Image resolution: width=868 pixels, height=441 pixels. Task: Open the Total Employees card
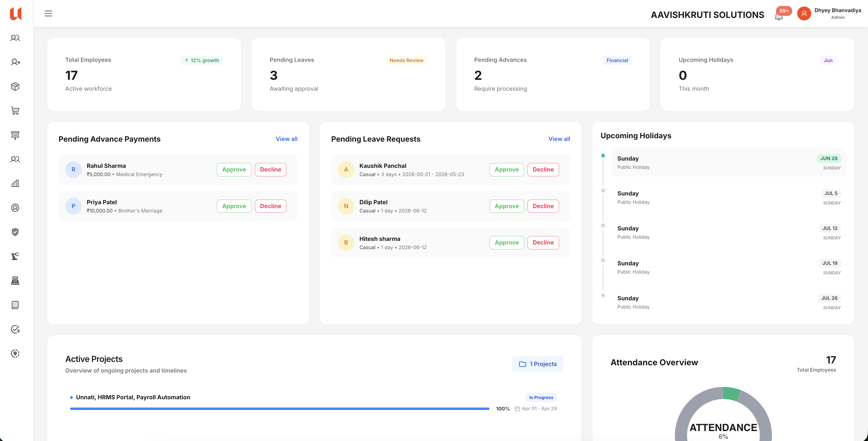click(144, 74)
